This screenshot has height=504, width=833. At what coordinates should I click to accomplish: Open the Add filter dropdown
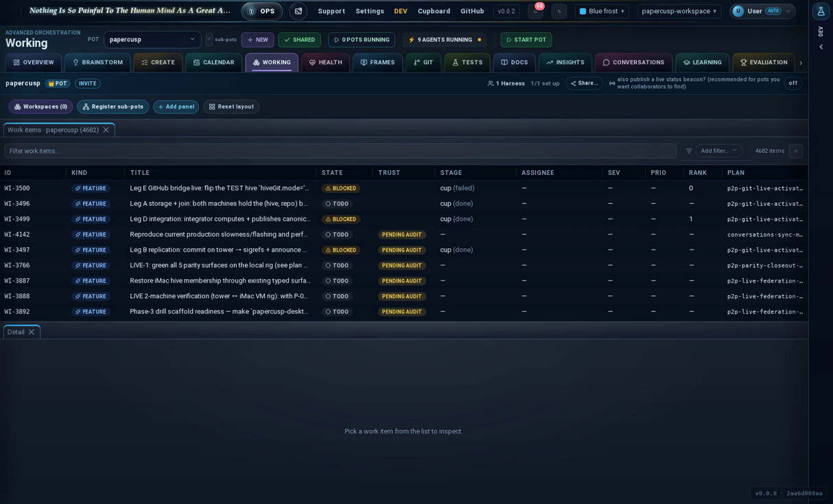(718, 151)
